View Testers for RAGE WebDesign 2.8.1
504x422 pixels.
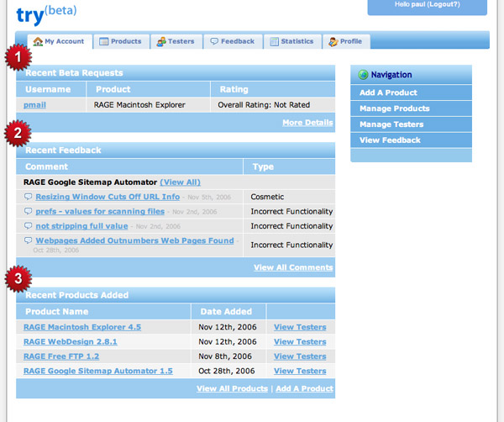[x=300, y=341]
